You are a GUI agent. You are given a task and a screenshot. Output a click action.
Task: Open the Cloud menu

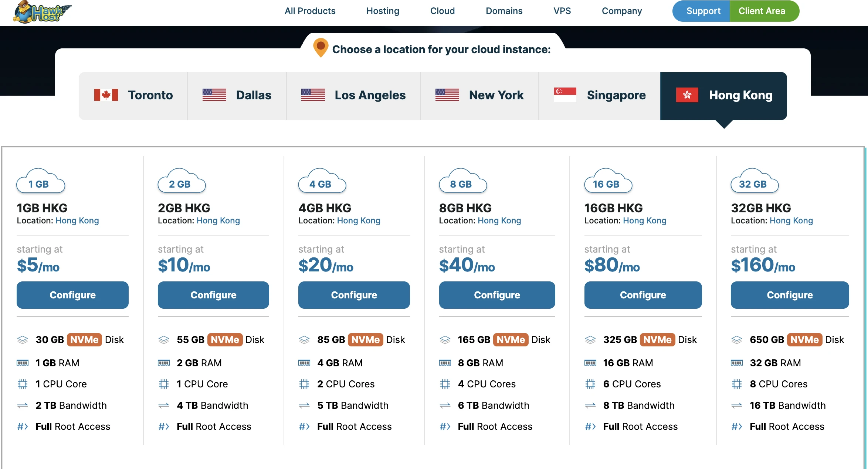pos(442,11)
